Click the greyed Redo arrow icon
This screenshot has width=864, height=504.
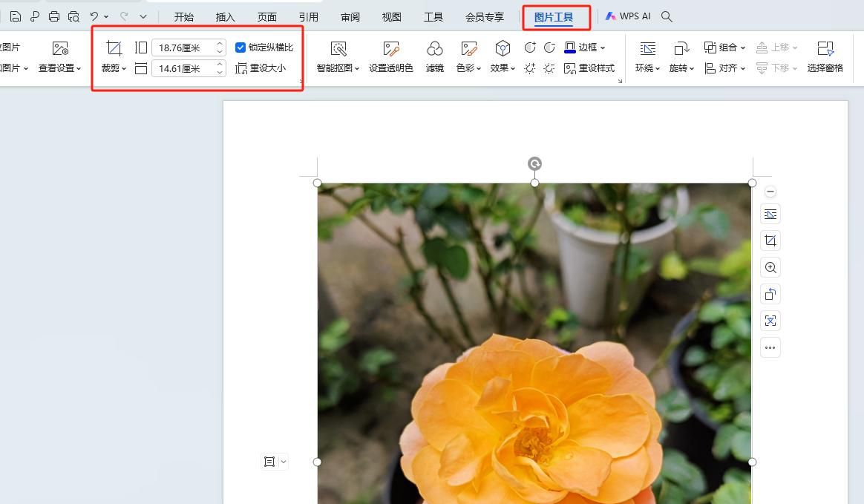pyautogui.click(x=124, y=16)
